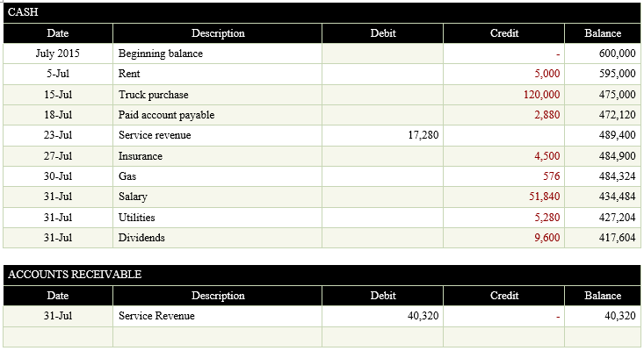Click the 18-Jul date cell
This screenshot has width=644, height=351.
pos(58,115)
